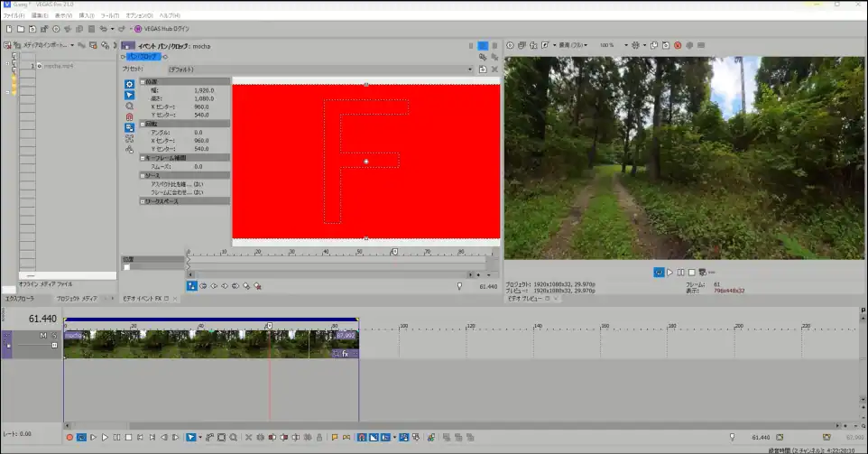Click the Save project icon

[32, 29]
